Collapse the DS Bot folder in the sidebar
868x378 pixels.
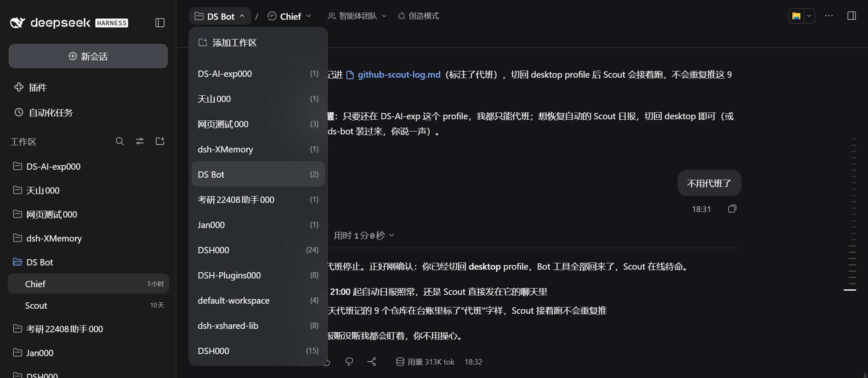(x=88, y=262)
